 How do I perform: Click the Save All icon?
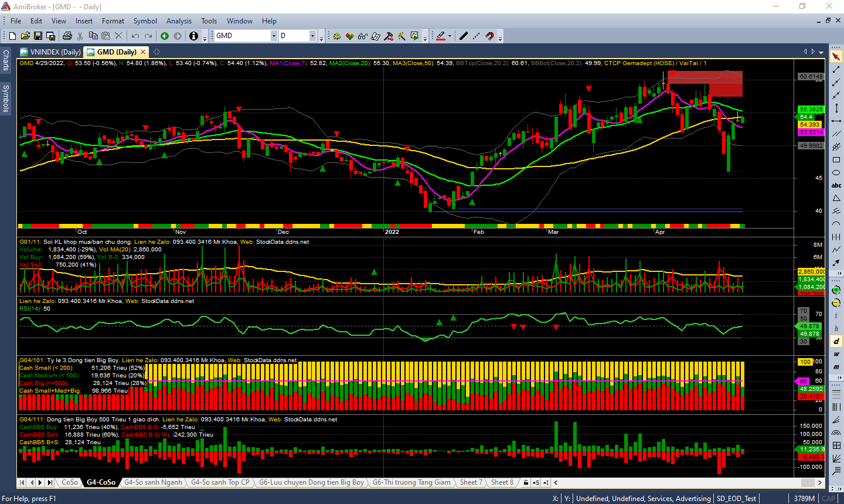tap(50, 36)
